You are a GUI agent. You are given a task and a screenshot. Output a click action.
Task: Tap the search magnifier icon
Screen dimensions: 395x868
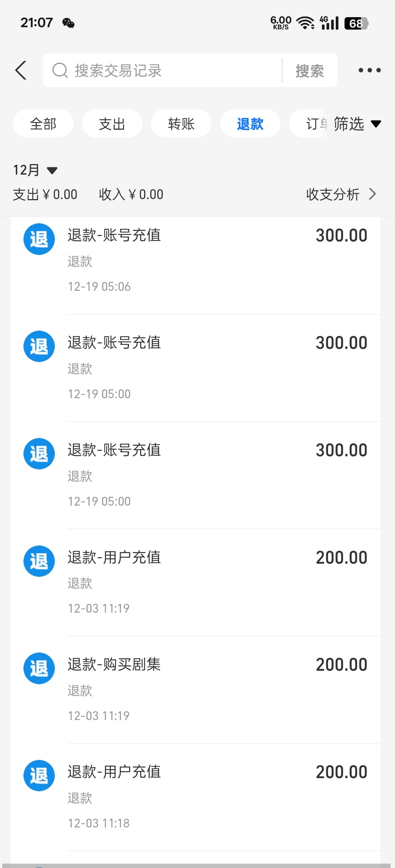60,71
